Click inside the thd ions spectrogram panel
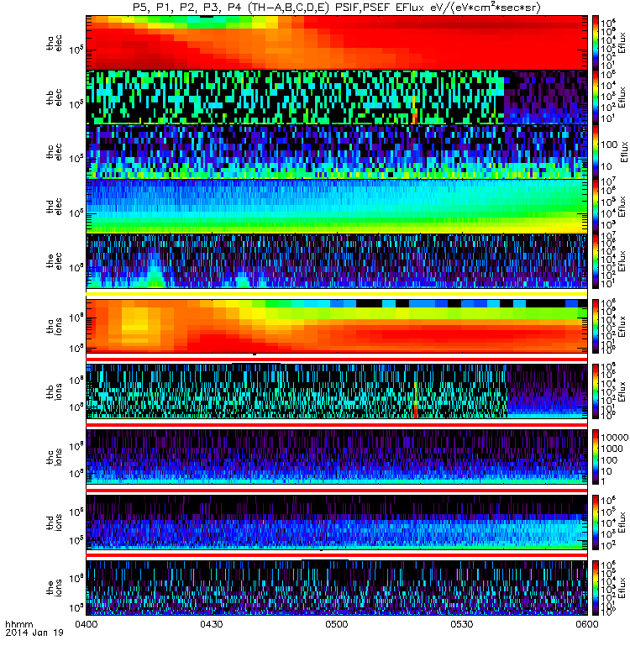 click(337, 522)
